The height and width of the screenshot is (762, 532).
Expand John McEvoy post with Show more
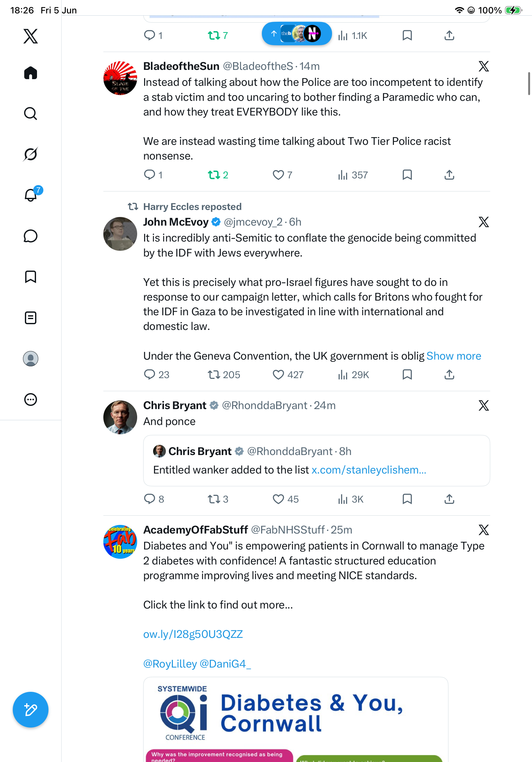(454, 356)
